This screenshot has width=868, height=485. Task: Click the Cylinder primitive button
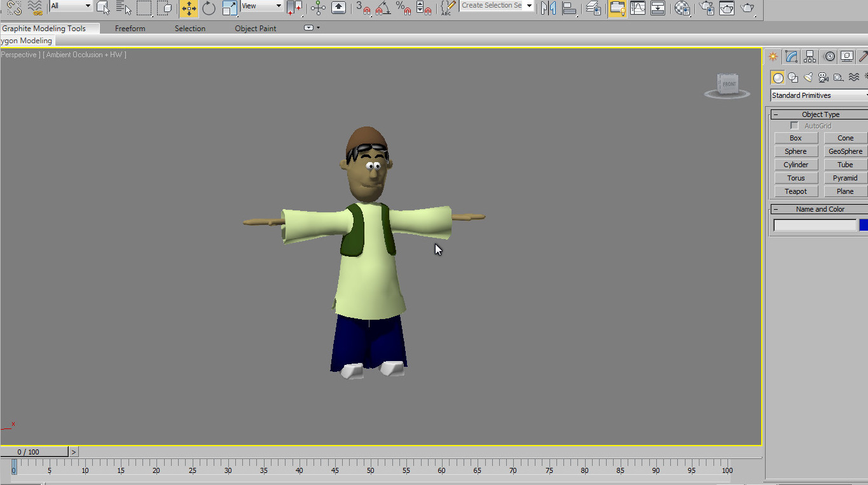click(x=796, y=165)
